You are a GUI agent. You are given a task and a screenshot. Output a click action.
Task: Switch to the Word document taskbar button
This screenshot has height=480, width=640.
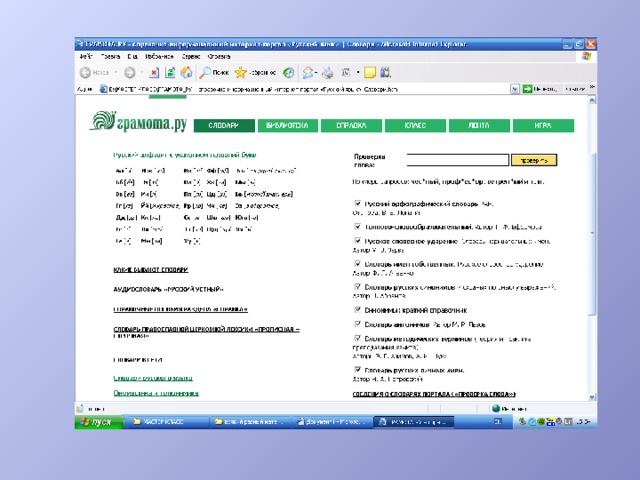coord(332,422)
